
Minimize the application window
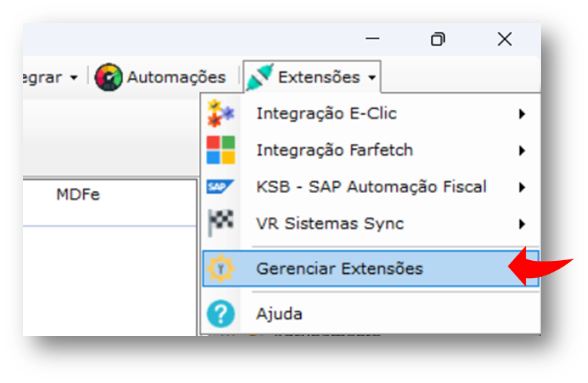pyautogui.click(x=372, y=39)
